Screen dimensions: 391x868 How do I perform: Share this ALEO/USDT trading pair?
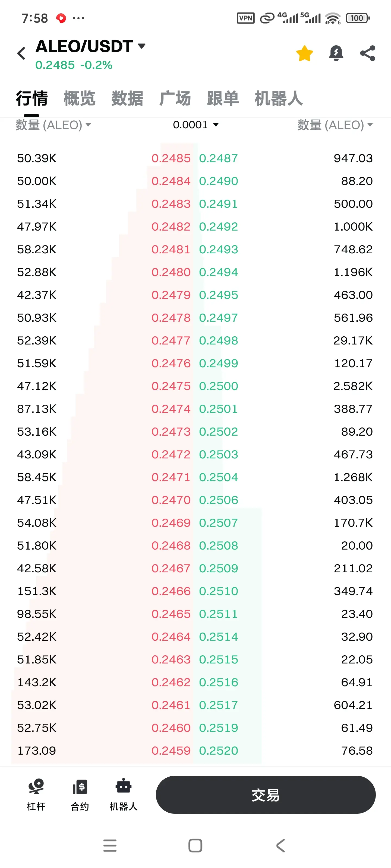click(367, 53)
